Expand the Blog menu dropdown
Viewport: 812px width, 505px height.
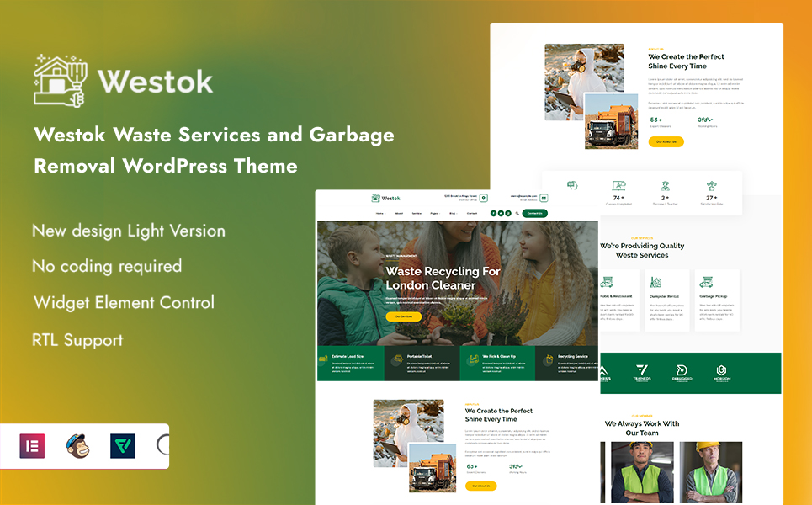click(453, 214)
